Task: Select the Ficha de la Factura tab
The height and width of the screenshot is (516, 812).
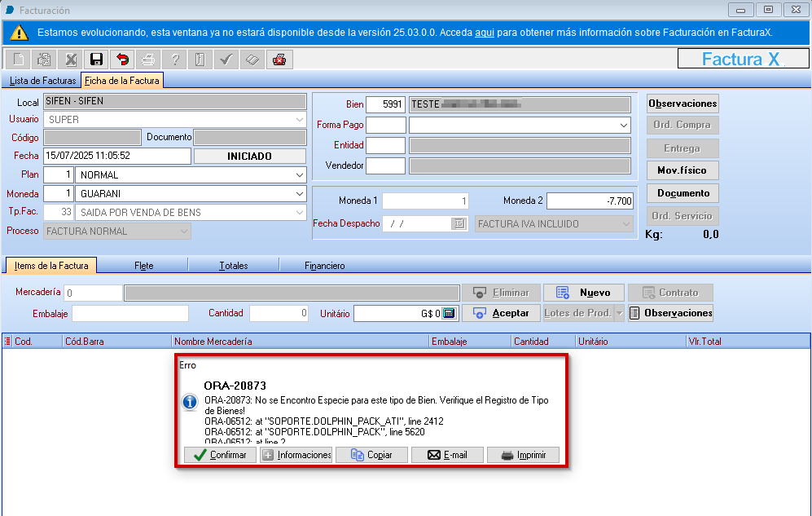Action: 121,81
